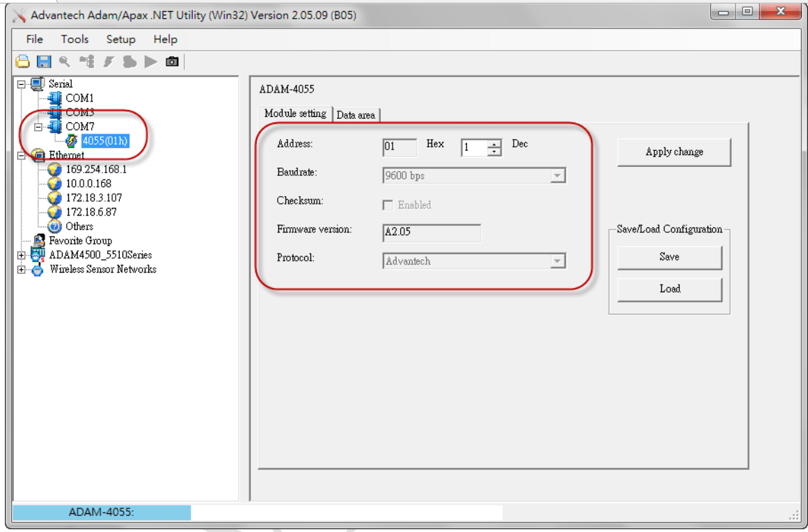Open the Help menu
This screenshot has height=532, width=808.
point(165,39)
